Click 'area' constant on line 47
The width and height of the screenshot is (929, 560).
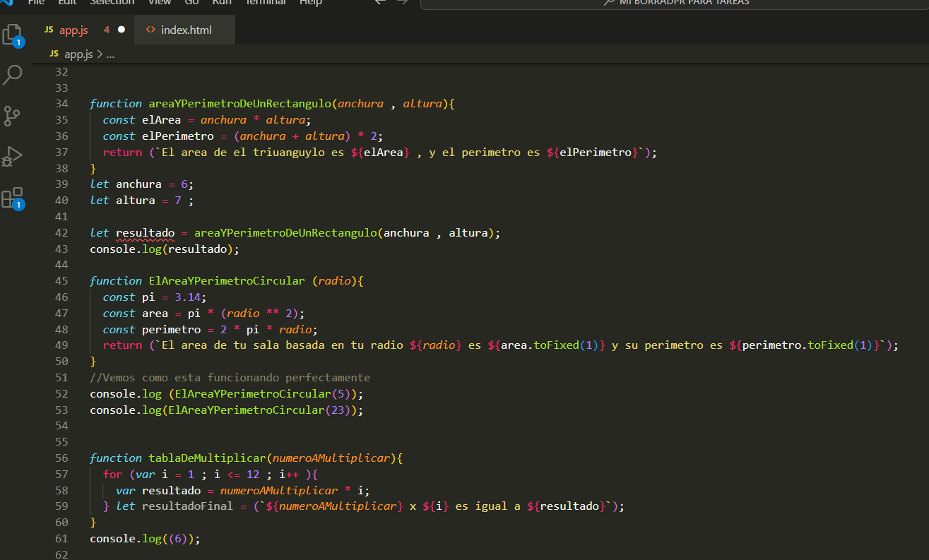click(x=155, y=314)
